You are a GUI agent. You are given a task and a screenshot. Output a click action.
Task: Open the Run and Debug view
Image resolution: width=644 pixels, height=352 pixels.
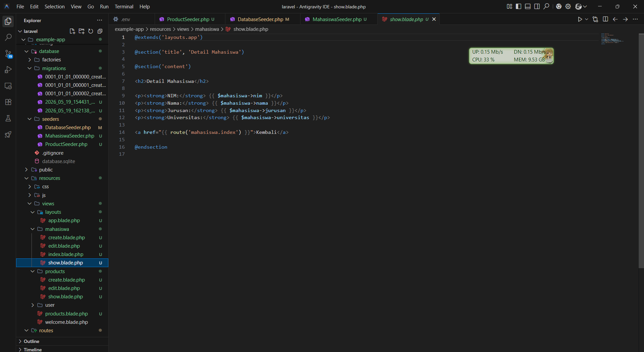8,70
